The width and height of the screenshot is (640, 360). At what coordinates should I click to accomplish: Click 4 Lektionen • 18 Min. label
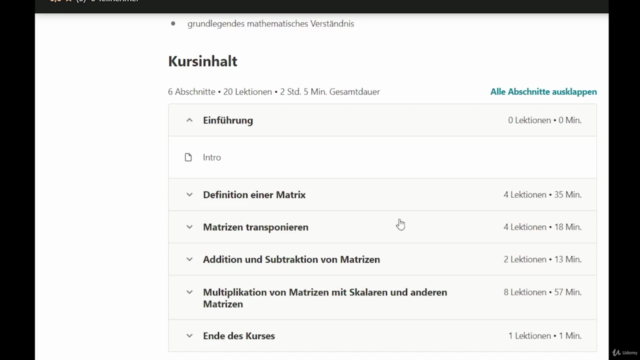point(542,227)
